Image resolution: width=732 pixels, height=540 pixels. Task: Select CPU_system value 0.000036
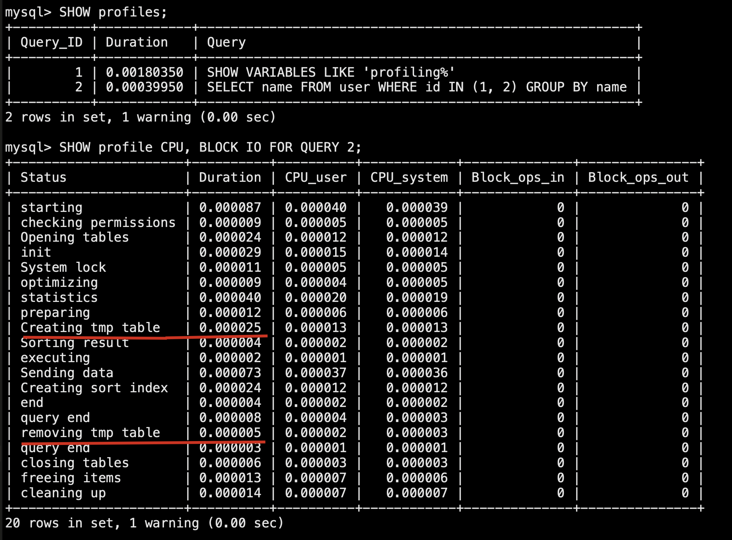(x=417, y=373)
